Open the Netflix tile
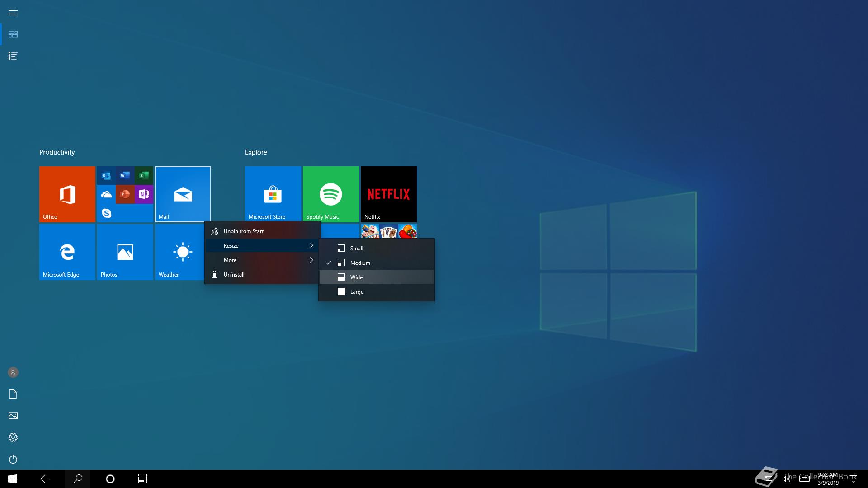Image resolution: width=868 pixels, height=488 pixels. coord(389,194)
